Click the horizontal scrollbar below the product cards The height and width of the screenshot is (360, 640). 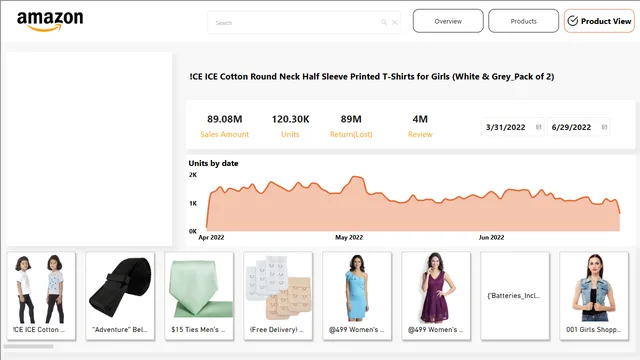pyautogui.click(x=29, y=347)
